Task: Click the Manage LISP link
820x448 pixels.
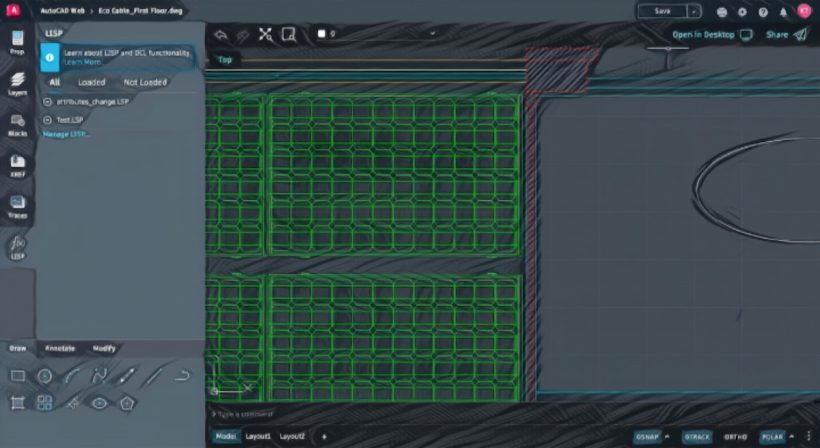Action: pyautogui.click(x=66, y=133)
